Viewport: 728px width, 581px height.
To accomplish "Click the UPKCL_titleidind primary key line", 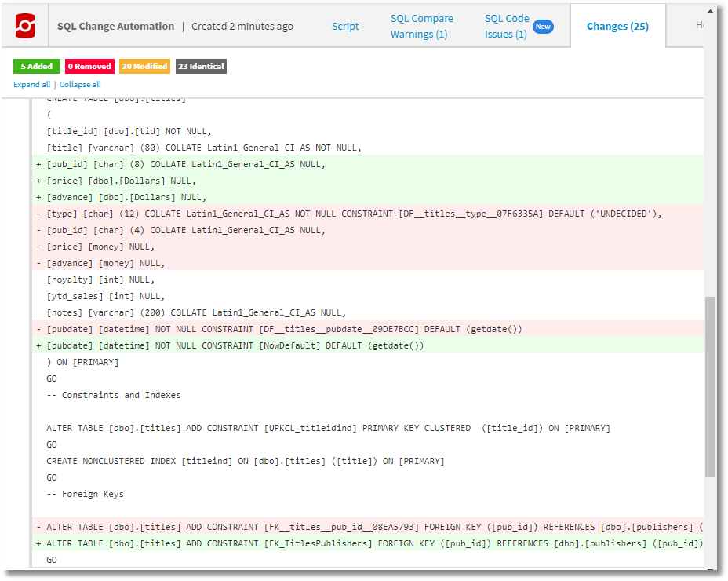I will tap(368, 429).
